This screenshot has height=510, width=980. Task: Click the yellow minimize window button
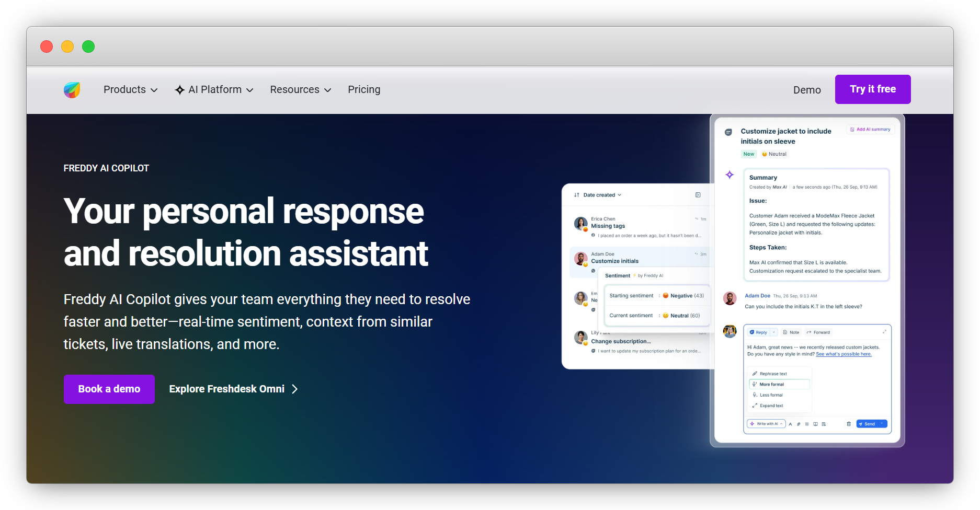(67, 47)
